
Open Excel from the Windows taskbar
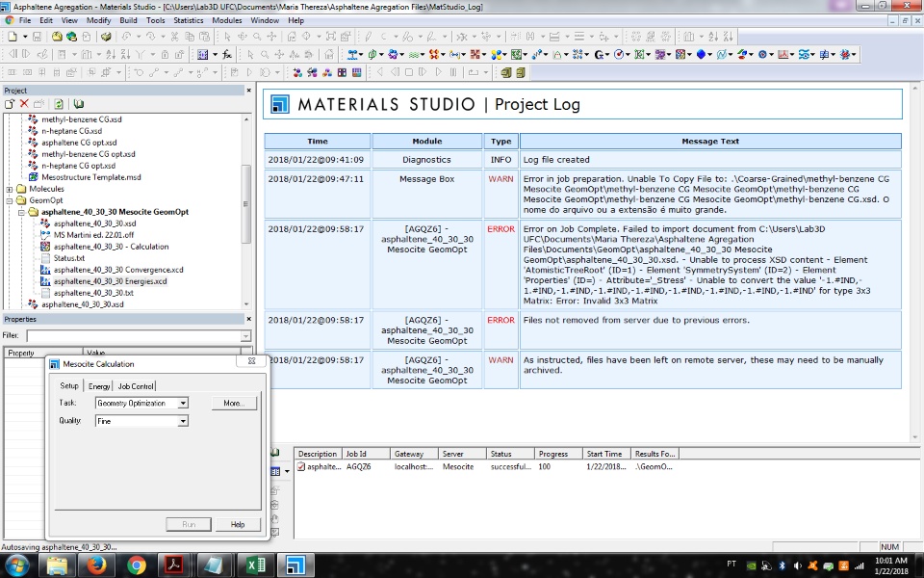255,565
